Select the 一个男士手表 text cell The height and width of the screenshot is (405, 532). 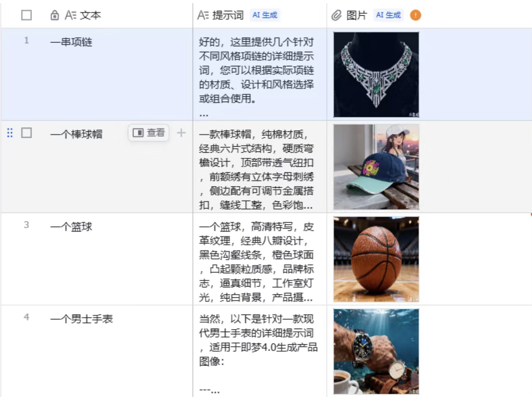coord(97,352)
